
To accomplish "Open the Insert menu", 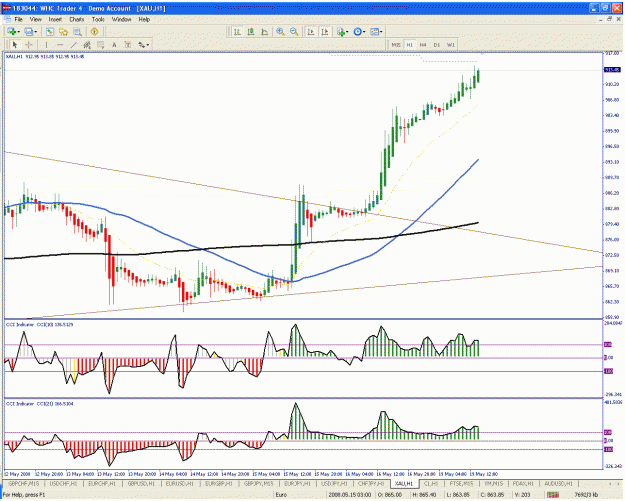I will pyautogui.click(x=55, y=19).
